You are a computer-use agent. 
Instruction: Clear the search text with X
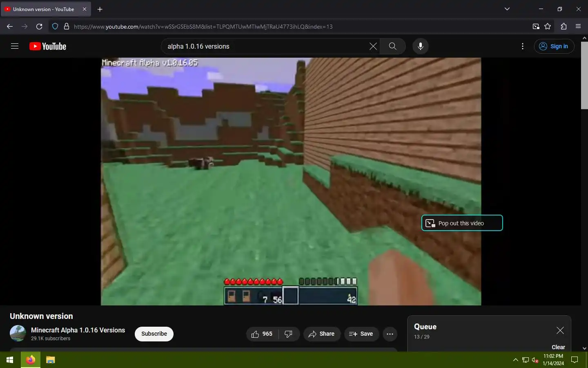[x=373, y=46]
